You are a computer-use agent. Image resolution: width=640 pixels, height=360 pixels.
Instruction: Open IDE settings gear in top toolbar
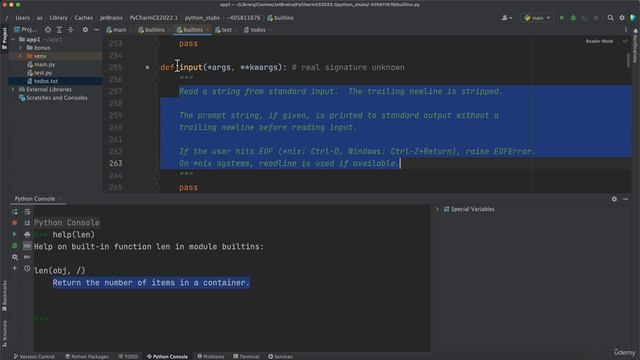point(622,18)
